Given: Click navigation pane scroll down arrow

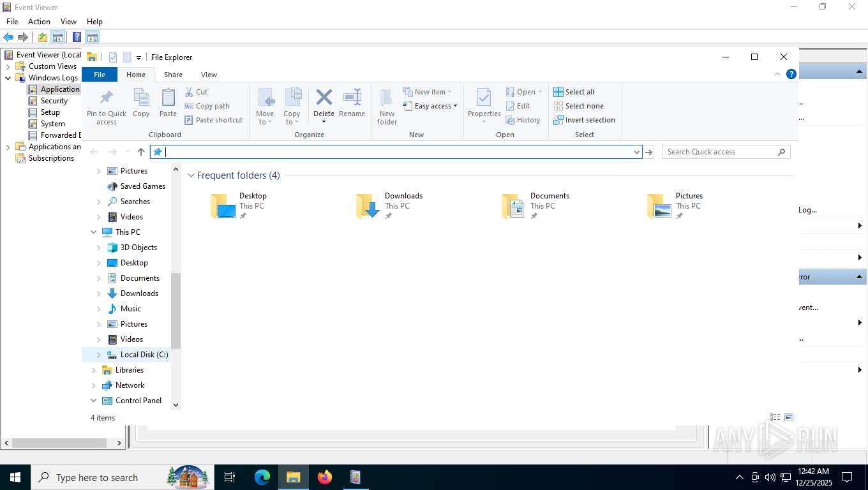Looking at the screenshot, I should pos(176,405).
